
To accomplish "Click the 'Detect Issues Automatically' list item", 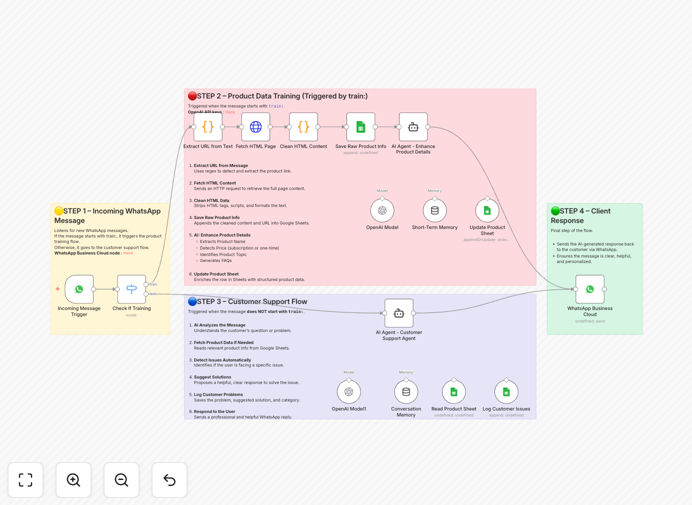I will [222, 360].
